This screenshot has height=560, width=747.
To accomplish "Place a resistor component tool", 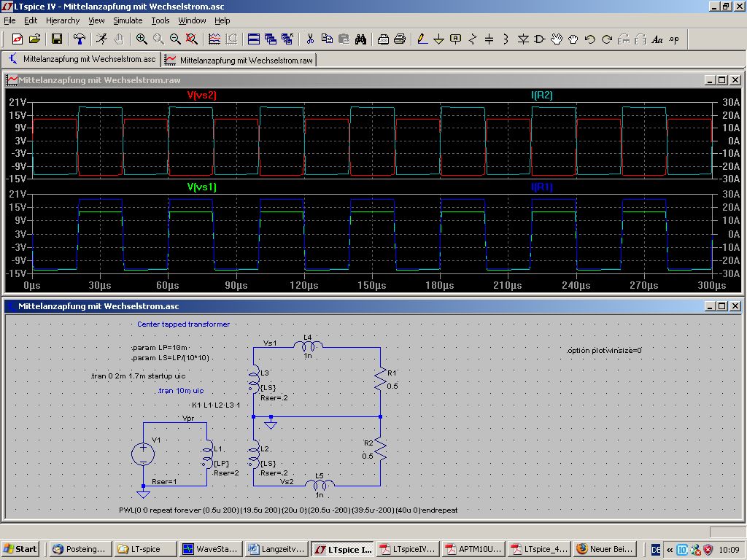I will [473, 39].
